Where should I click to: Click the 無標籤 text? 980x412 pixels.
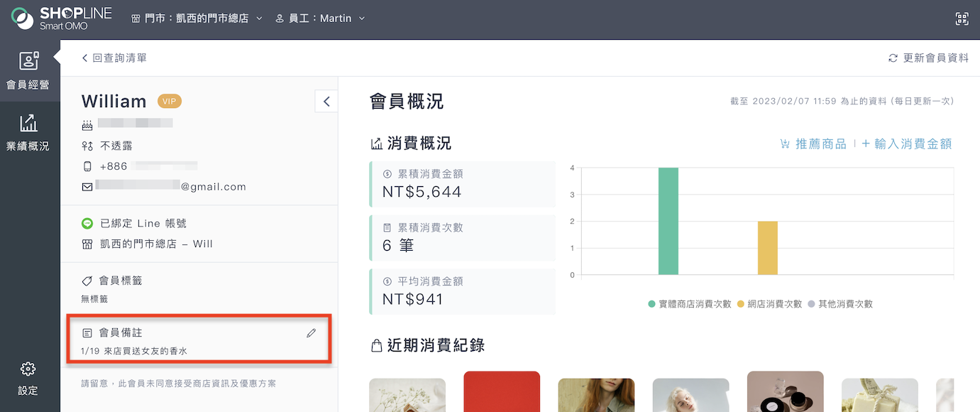pyautogui.click(x=94, y=299)
